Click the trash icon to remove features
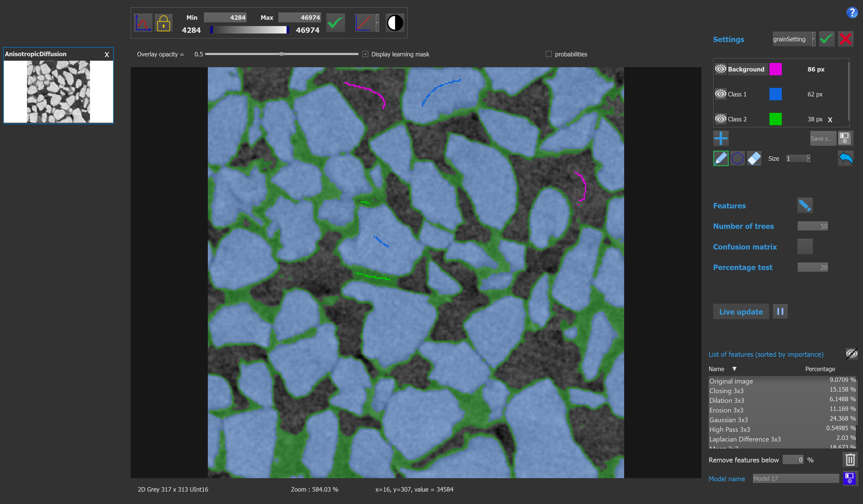Viewport: 863px width, 504px height. pos(850,460)
